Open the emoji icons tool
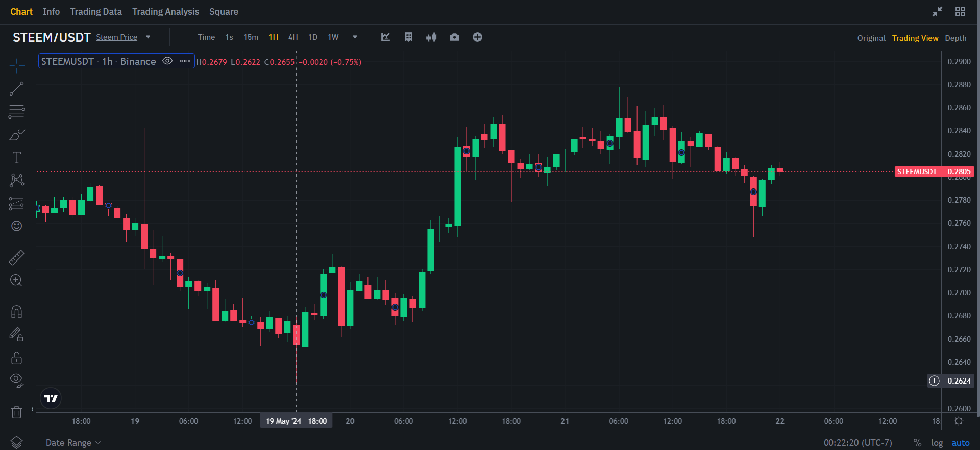The height and width of the screenshot is (450, 980). point(16,226)
